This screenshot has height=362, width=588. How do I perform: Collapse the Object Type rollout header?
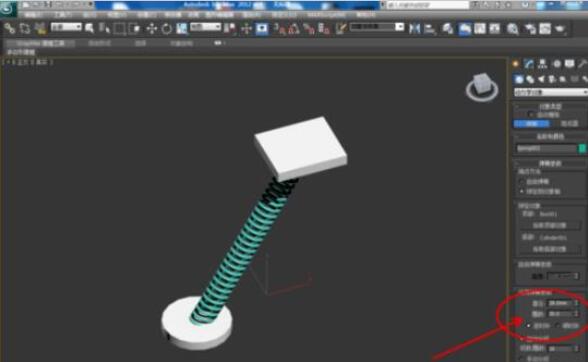coord(550,107)
